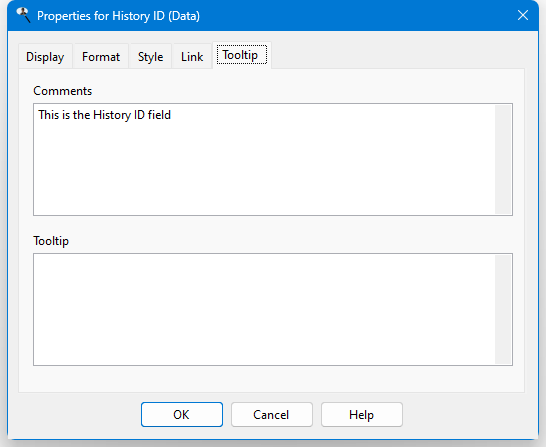Click the Tooltip box vertical scrollbar

pos(503,309)
